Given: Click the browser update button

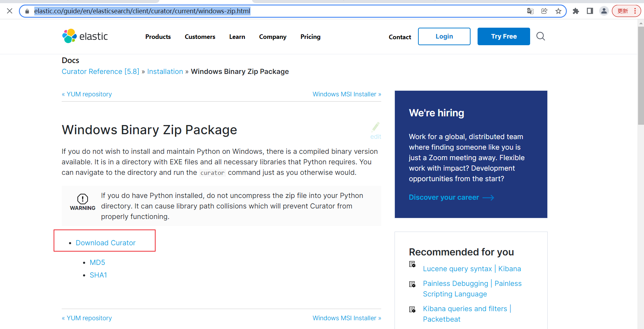Looking at the screenshot, I should click(x=626, y=11).
